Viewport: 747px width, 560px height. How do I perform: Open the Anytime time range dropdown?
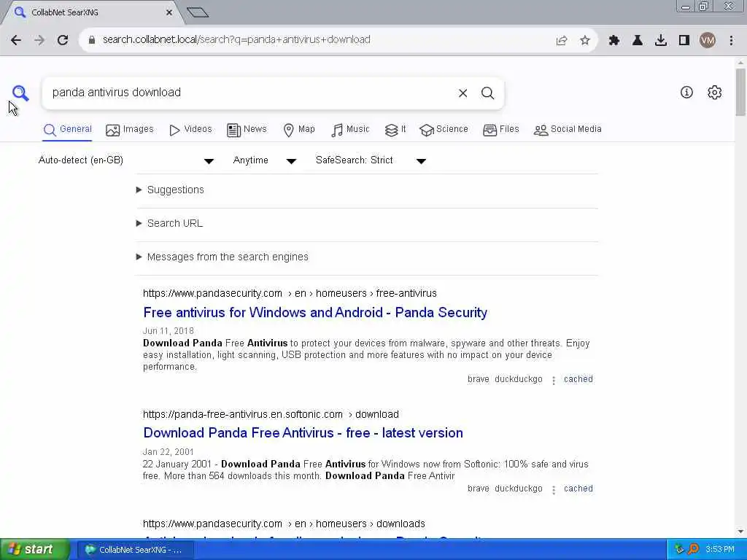click(265, 160)
